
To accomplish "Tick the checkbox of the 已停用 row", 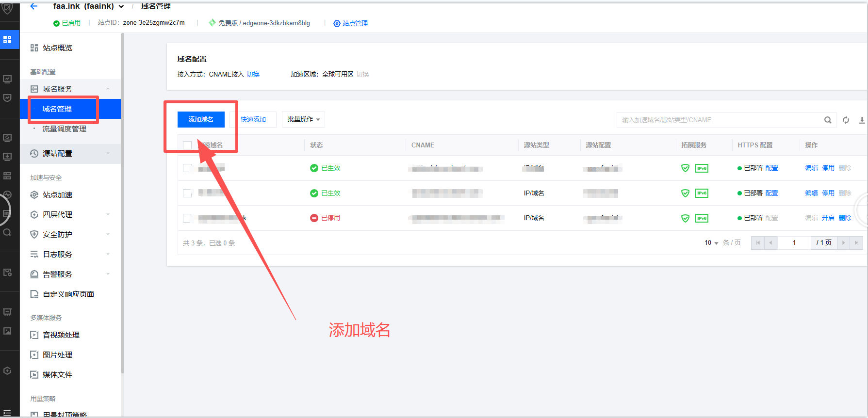I will (187, 218).
